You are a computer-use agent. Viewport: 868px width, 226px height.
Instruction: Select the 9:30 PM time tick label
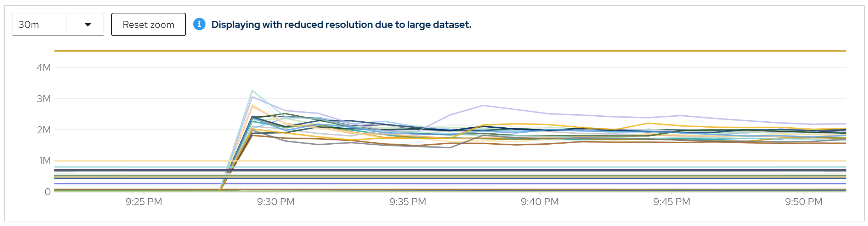pos(276,202)
